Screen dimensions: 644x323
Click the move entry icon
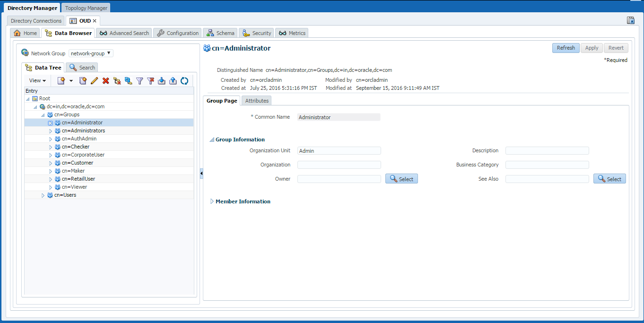128,81
